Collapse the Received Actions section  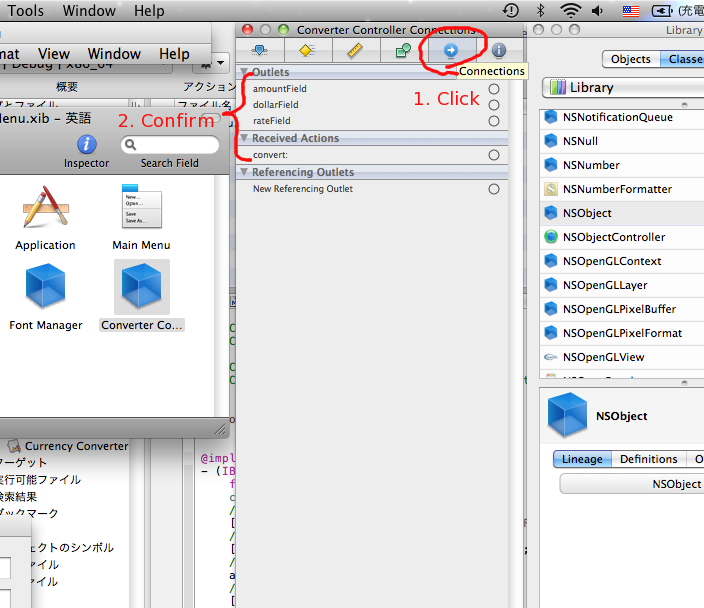click(x=245, y=138)
